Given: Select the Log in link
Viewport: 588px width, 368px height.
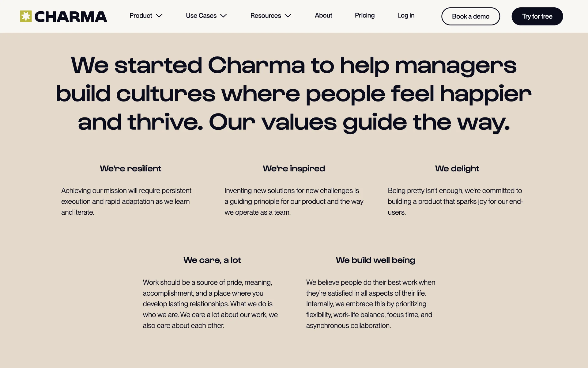Looking at the screenshot, I should click(406, 15).
